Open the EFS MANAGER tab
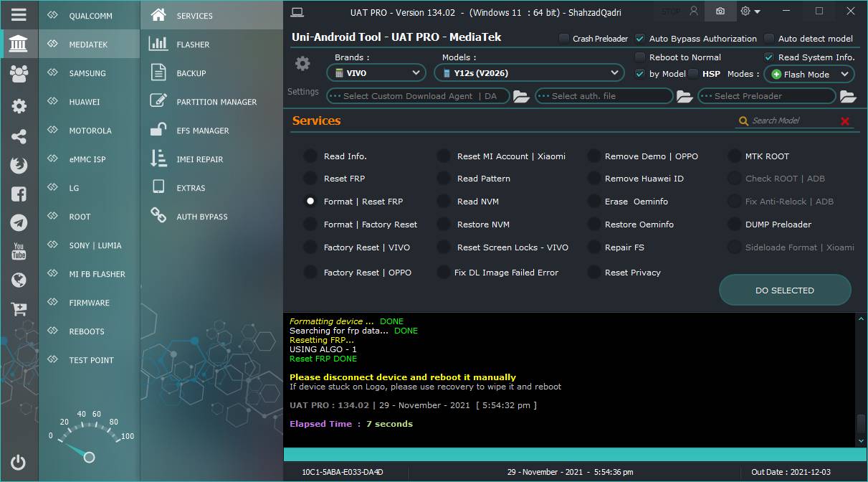 [x=211, y=131]
